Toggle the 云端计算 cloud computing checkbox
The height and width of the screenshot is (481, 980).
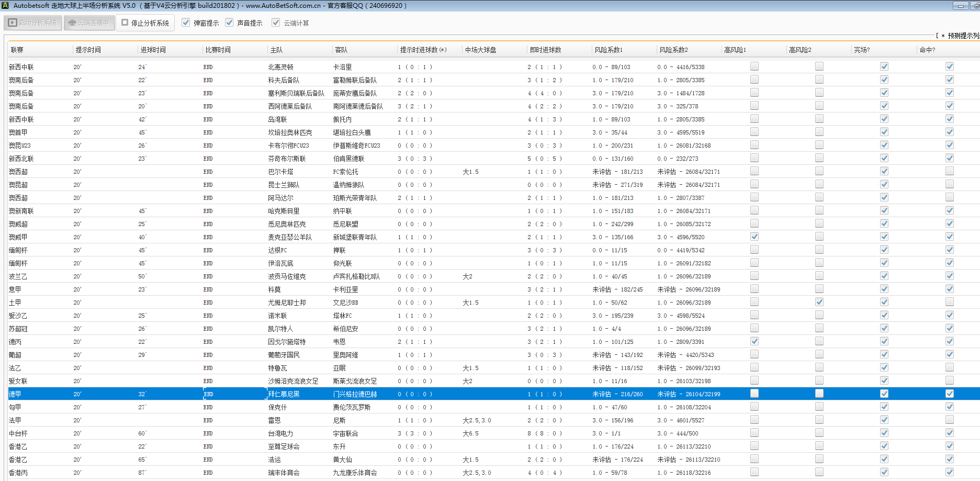tap(276, 23)
